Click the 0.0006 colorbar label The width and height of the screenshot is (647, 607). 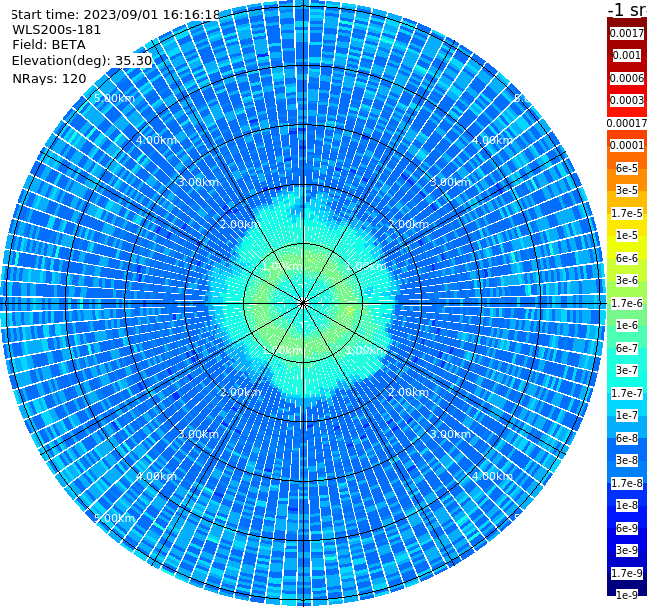pyautogui.click(x=627, y=78)
